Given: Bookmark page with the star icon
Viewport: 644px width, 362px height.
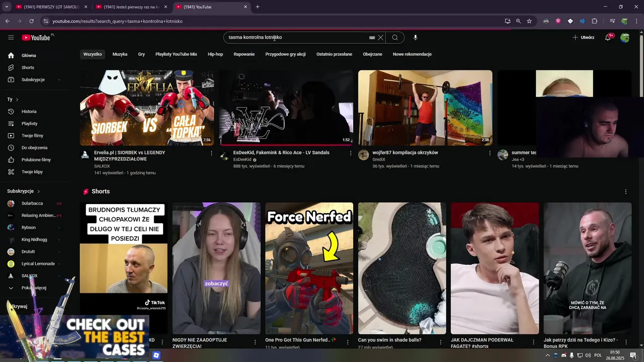Looking at the screenshot, I should [x=529, y=21].
